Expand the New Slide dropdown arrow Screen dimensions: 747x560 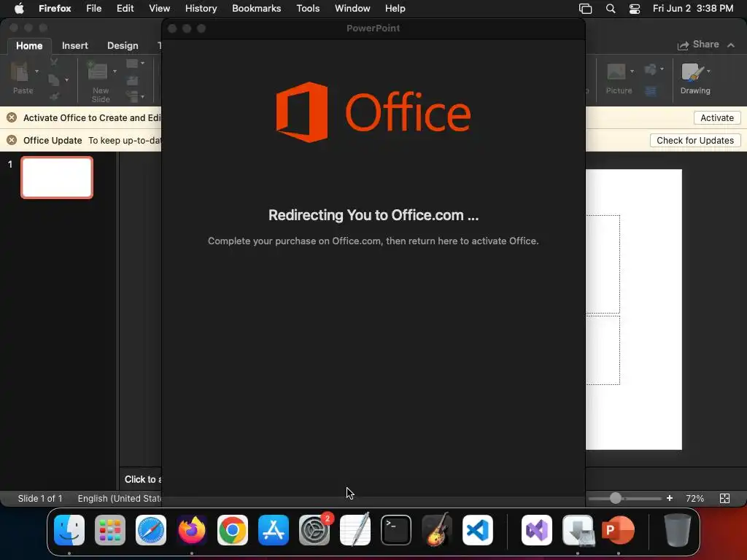(x=115, y=71)
